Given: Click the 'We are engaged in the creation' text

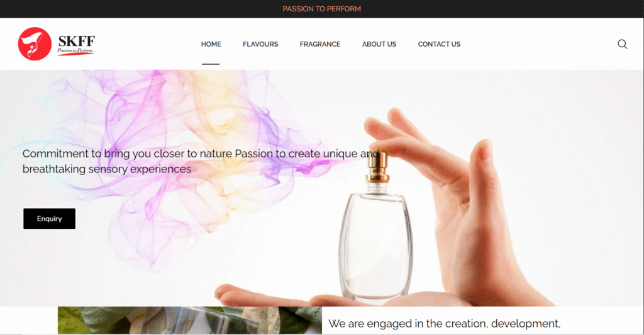Looking at the screenshot, I should pos(445,324).
